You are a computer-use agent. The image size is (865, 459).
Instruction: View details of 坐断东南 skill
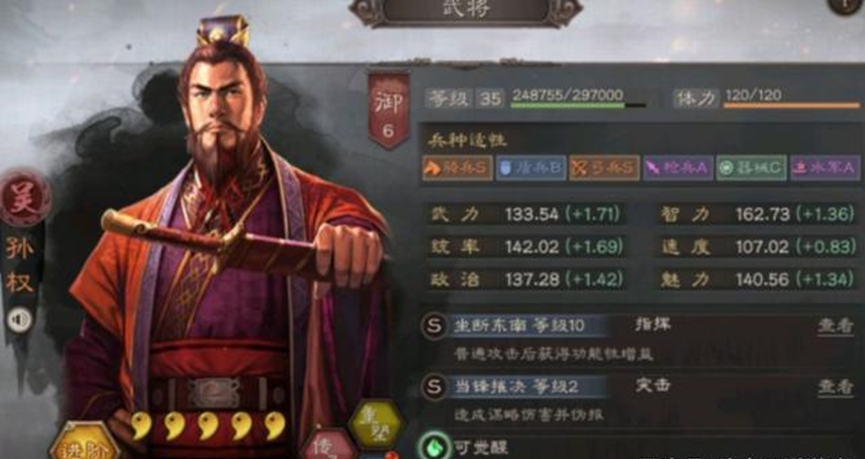(835, 326)
